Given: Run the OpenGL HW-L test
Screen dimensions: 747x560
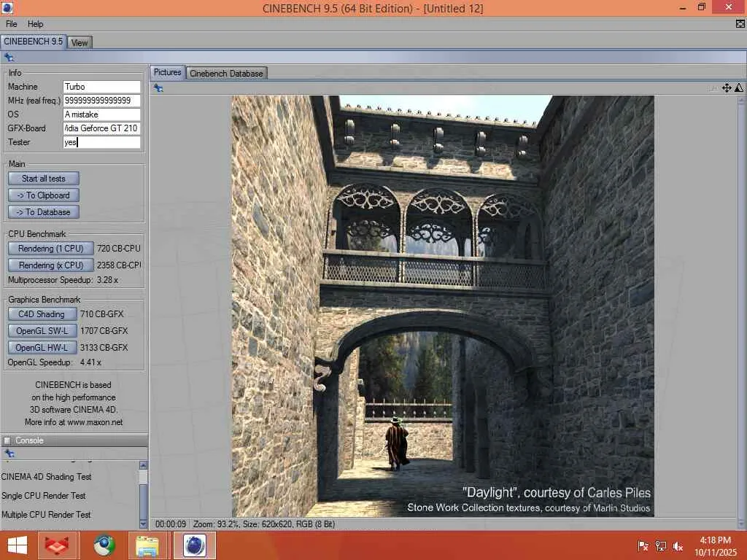Looking at the screenshot, I should click(x=42, y=348).
